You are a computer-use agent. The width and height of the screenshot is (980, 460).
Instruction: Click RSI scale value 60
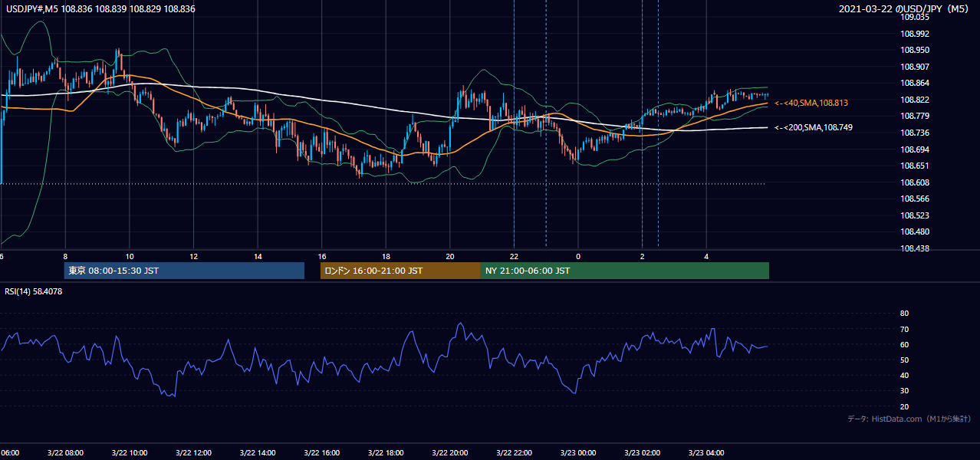904,344
